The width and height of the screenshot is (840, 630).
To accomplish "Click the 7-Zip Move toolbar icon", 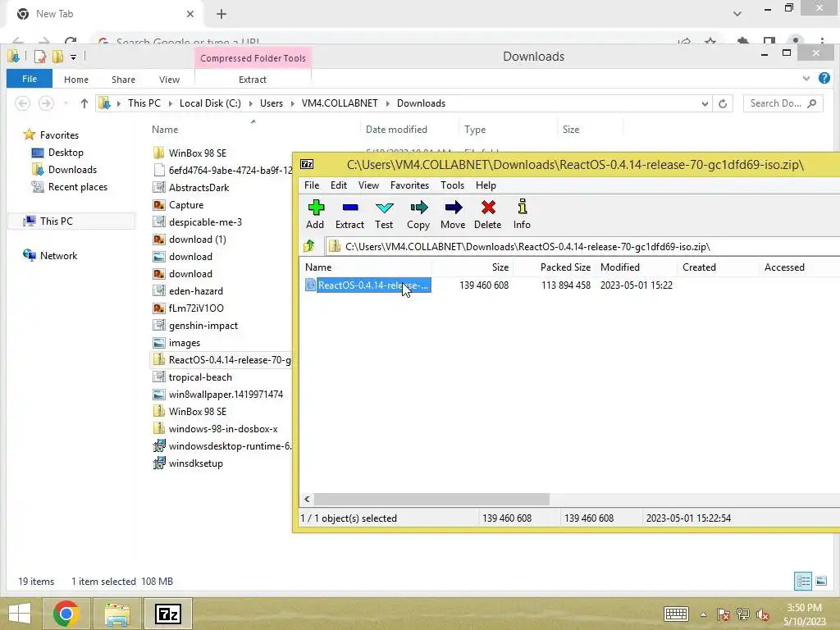I will (x=453, y=214).
